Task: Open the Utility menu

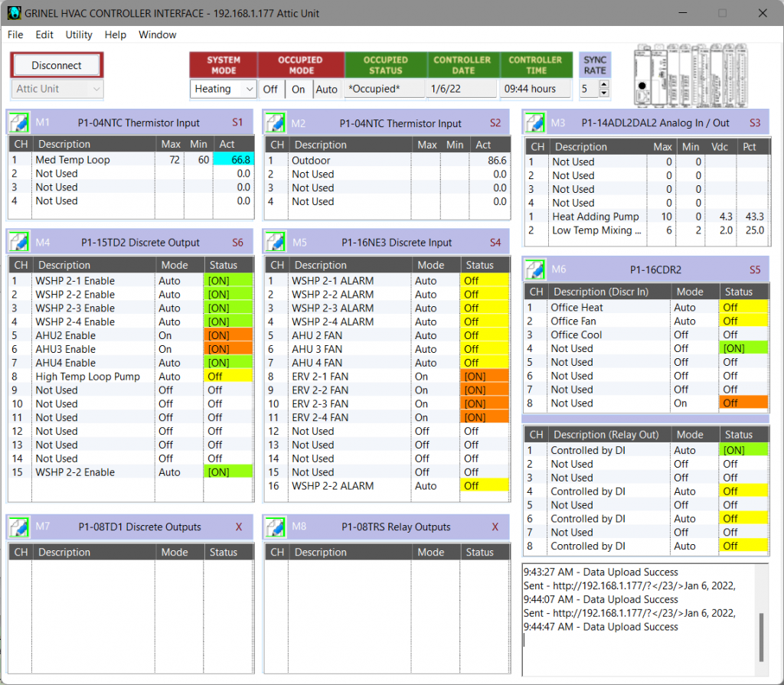Action: pyautogui.click(x=79, y=34)
